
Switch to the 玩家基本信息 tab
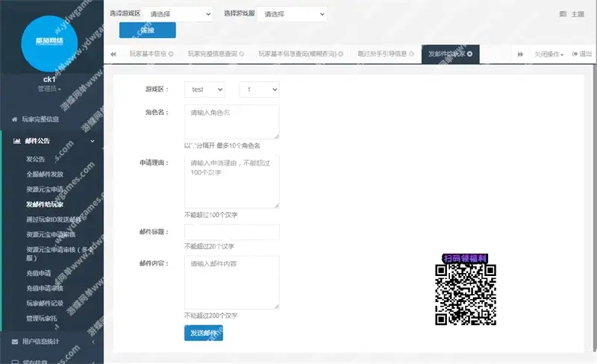click(148, 54)
